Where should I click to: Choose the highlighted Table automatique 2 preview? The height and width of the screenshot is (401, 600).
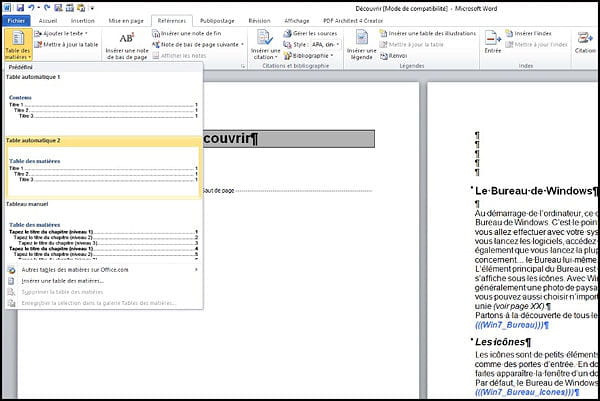103,168
